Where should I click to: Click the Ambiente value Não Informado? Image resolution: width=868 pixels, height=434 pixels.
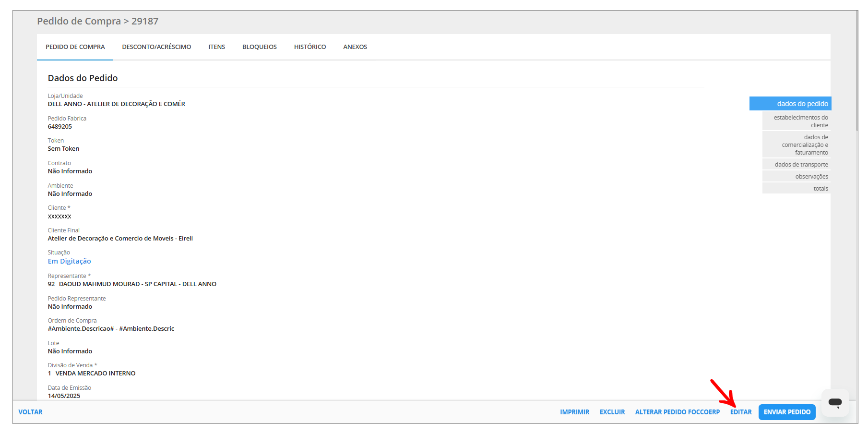point(70,194)
